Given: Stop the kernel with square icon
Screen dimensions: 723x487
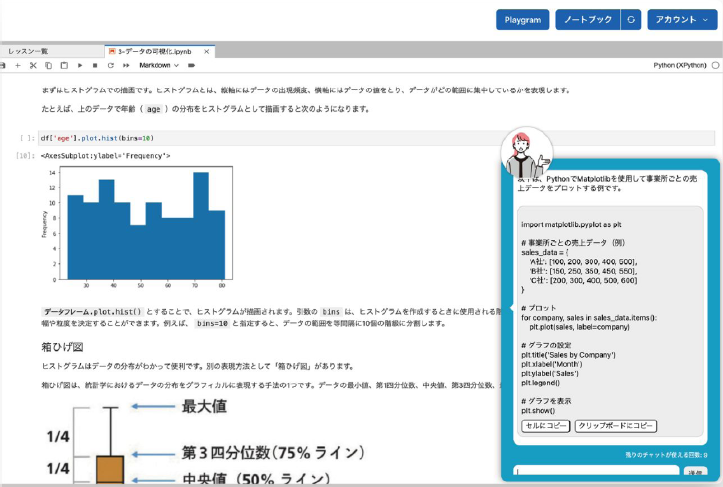Looking at the screenshot, I should (95, 65).
